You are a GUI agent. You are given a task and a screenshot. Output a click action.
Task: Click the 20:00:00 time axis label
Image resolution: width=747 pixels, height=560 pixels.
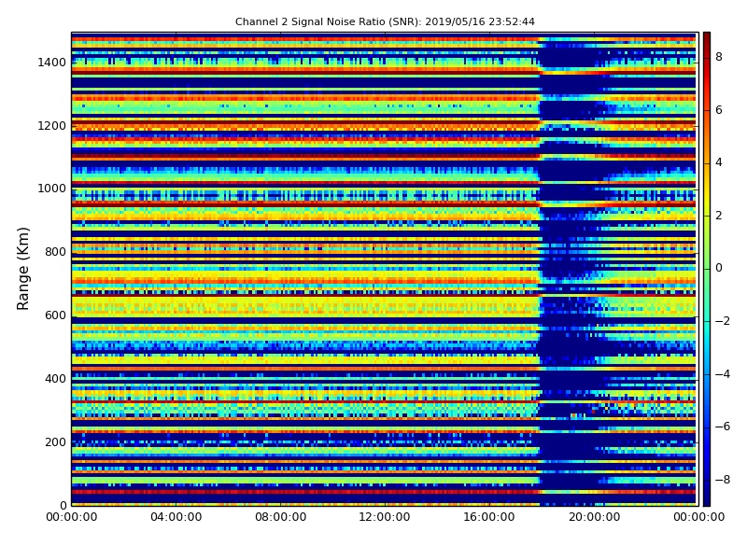[x=594, y=517]
